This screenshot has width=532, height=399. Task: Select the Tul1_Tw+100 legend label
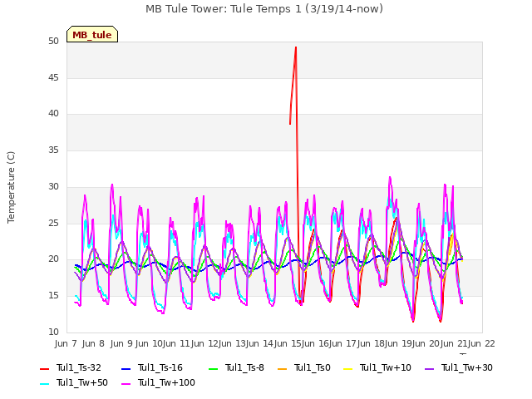point(166,382)
